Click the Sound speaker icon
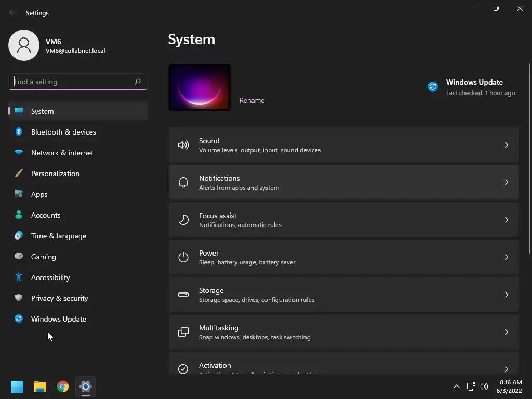This screenshot has width=532, height=399. [183, 145]
